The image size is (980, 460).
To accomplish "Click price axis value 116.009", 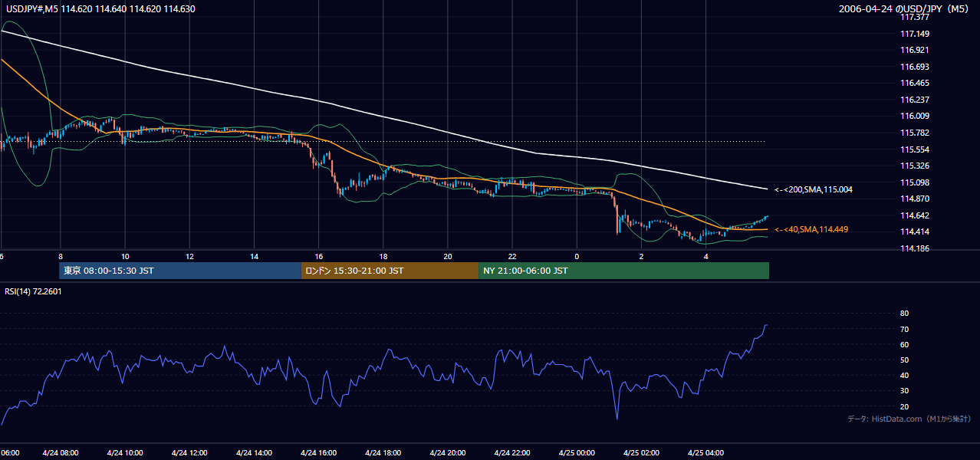I will coord(914,116).
